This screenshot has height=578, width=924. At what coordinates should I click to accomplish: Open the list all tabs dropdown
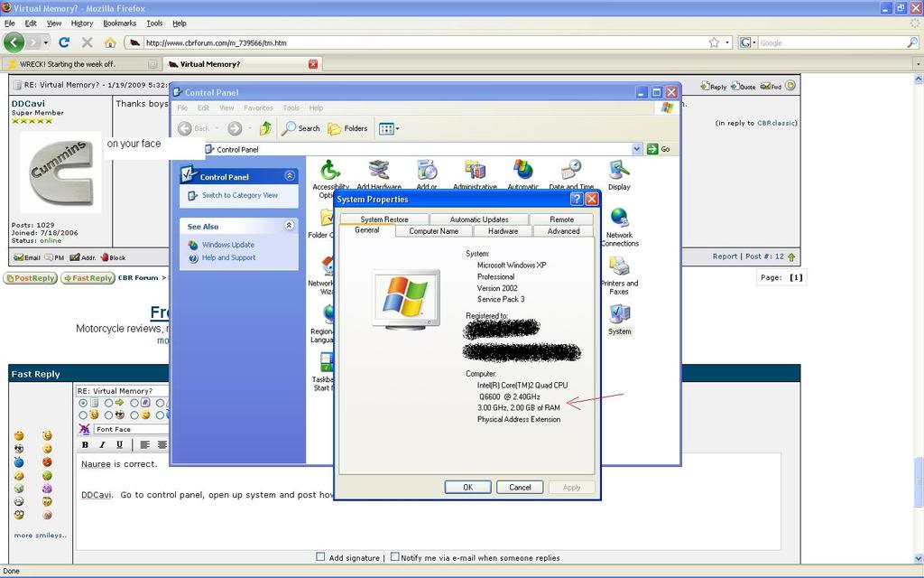click(x=918, y=64)
